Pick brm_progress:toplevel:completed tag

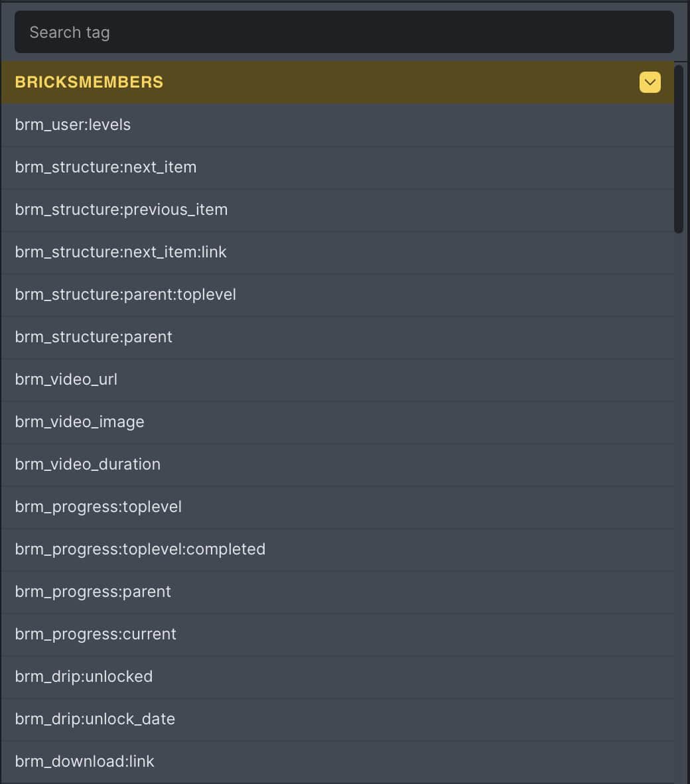pyautogui.click(x=140, y=549)
